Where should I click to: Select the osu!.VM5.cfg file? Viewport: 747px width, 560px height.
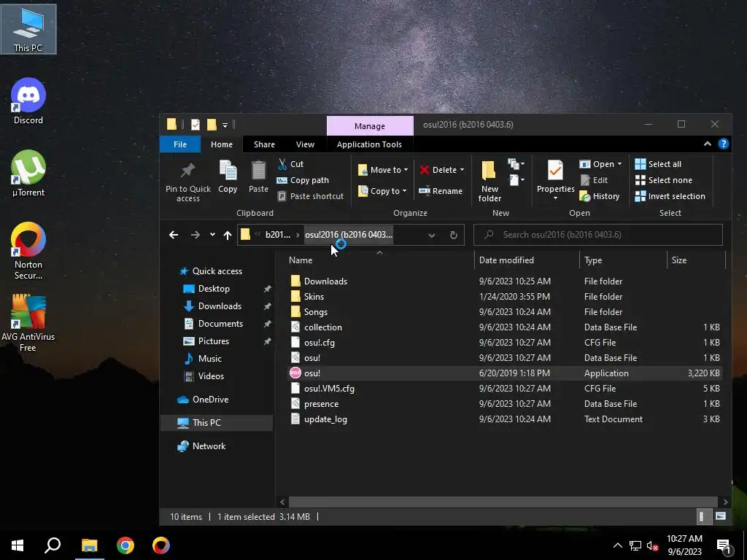point(505,389)
